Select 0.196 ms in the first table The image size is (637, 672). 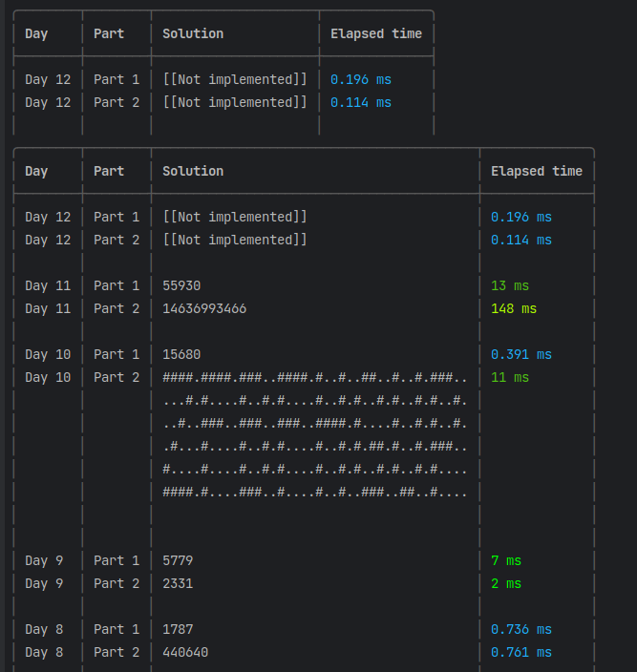pos(361,80)
